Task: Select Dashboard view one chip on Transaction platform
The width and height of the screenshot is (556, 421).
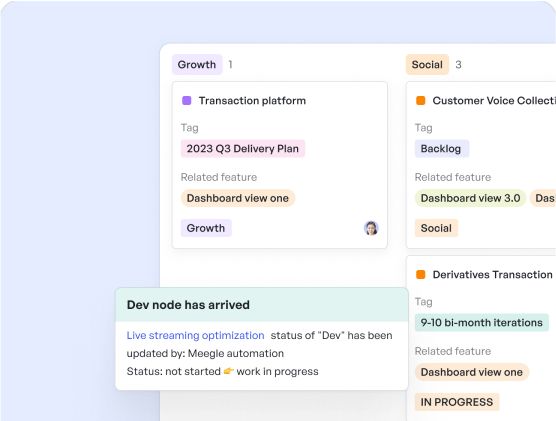Action: (x=238, y=198)
